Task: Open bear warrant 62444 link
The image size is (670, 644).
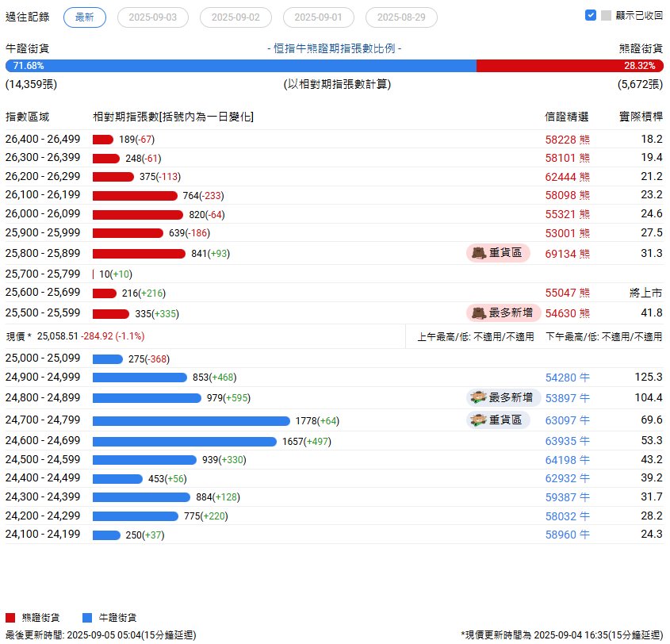Action: point(568,177)
